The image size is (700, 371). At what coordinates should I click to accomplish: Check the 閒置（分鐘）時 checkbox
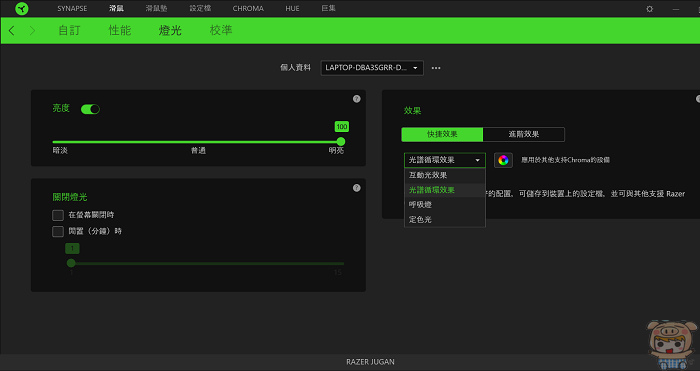[x=58, y=231]
